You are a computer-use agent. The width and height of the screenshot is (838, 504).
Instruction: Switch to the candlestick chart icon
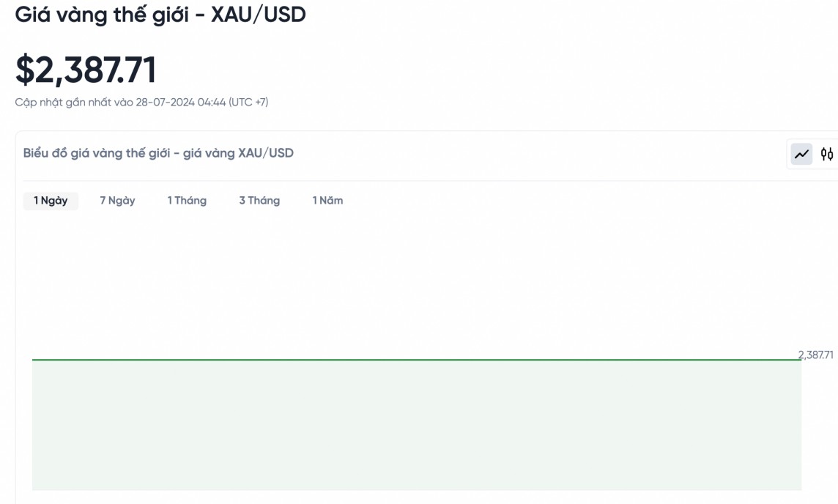(x=827, y=154)
